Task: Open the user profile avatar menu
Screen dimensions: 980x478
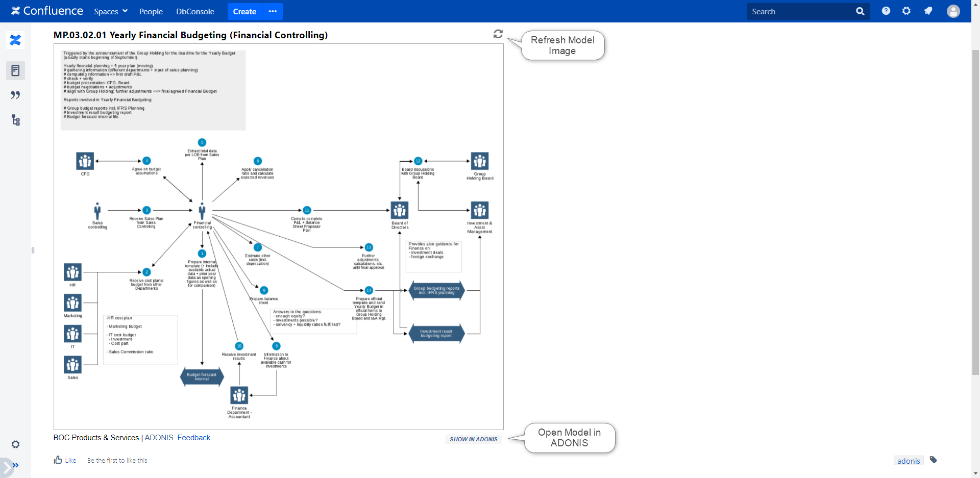Action: [953, 11]
